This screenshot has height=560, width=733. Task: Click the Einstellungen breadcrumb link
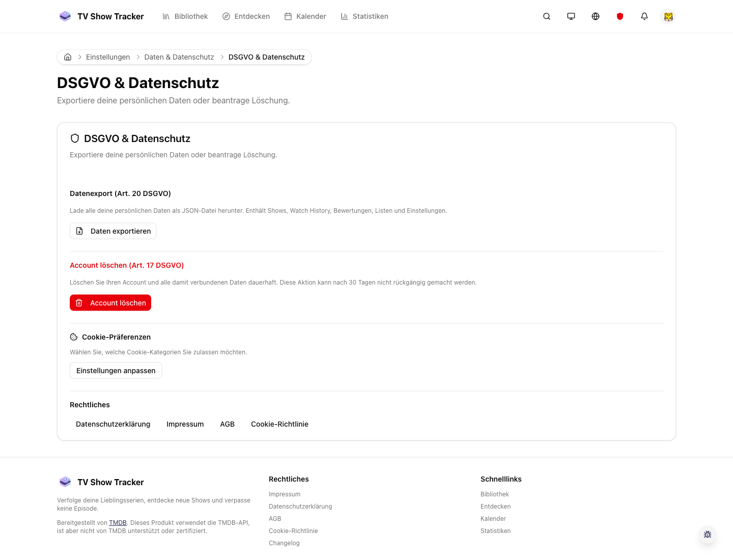[x=108, y=57]
